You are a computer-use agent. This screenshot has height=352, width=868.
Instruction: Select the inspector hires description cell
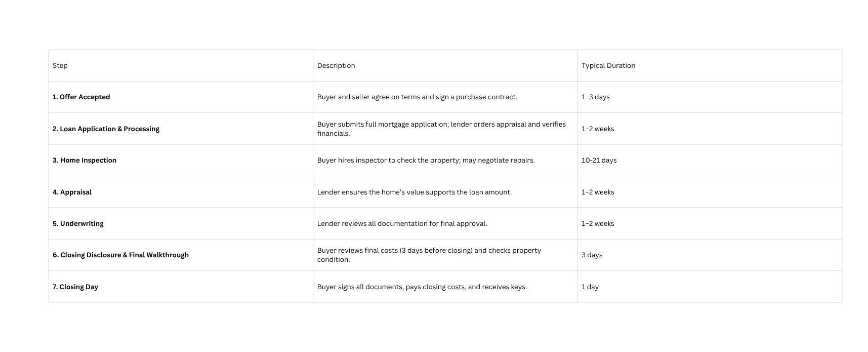click(x=445, y=161)
